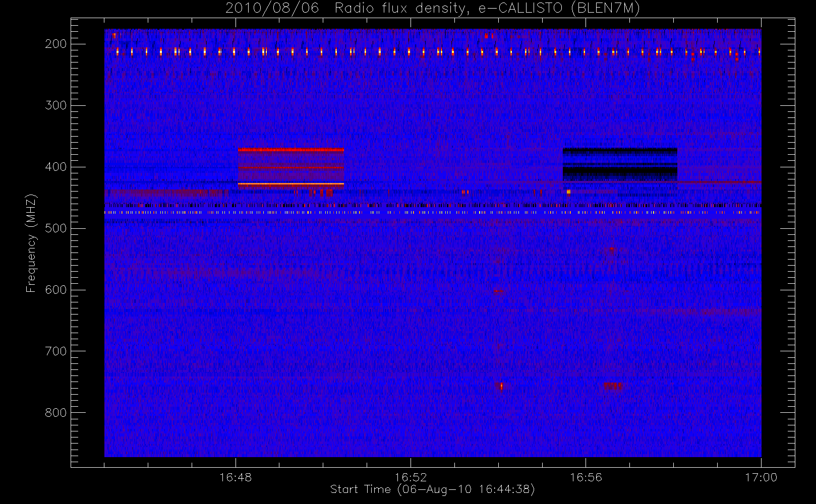The image size is (816, 504).
Task: Click the plot title 'Radio flux density, e-CALLISTO (BLEN7M)'
Action: click(487, 9)
